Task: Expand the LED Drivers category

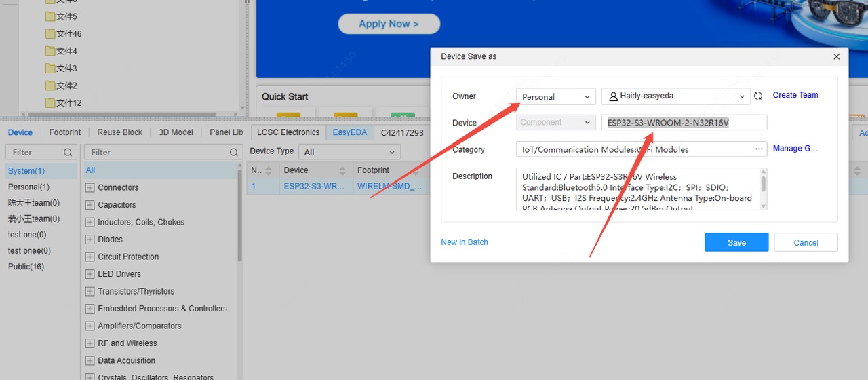Action: click(90, 274)
